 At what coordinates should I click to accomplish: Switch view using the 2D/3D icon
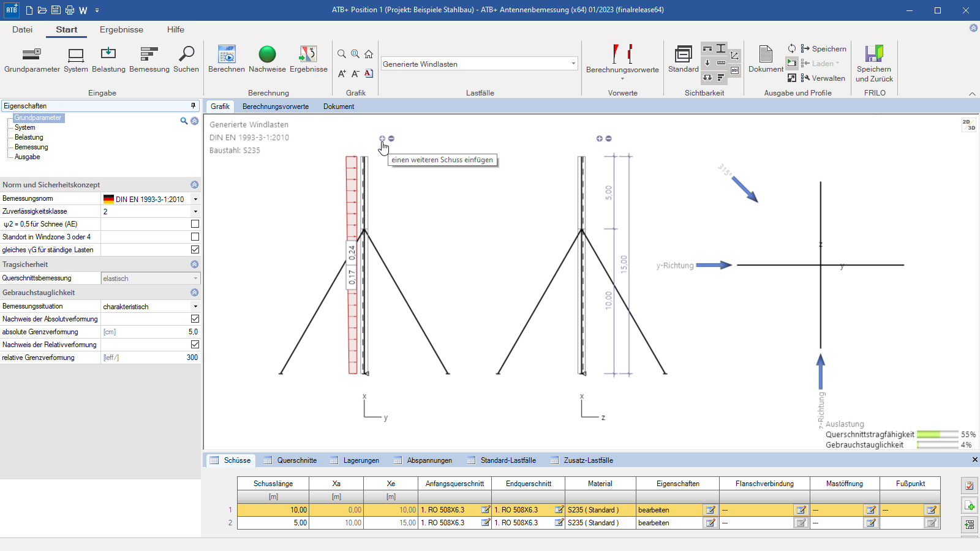pos(968,125)
